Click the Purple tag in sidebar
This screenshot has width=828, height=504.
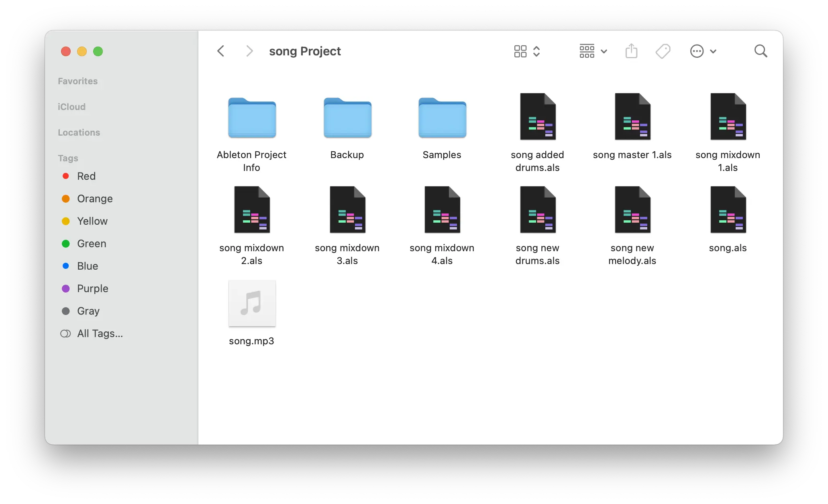tap(93, 289)
